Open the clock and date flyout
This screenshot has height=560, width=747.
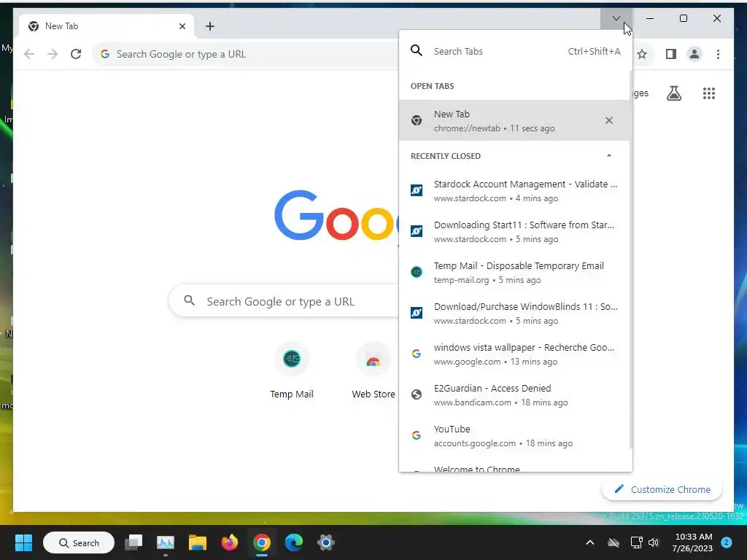[x=693, y=542]
